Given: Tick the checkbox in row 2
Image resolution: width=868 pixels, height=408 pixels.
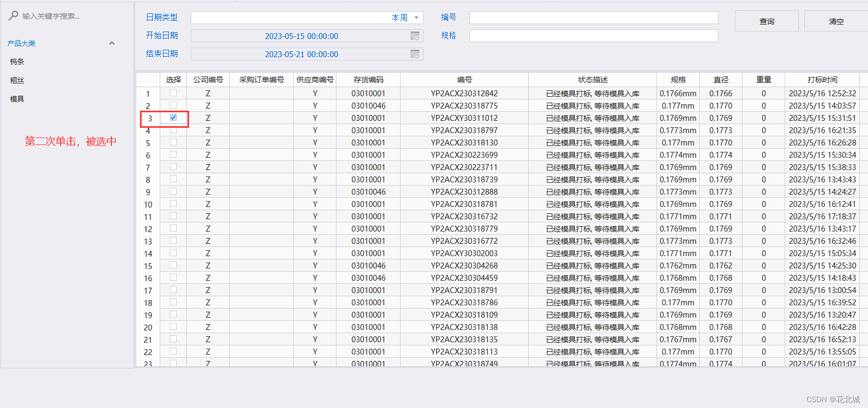Looking at the screenshot, I should pyautogui.click(x=173, y=105).
